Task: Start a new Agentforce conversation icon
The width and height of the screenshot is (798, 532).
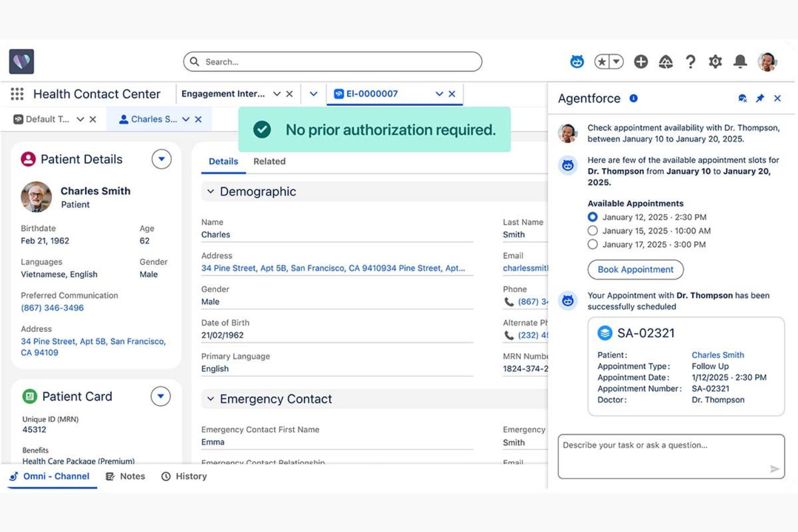Action: tap(742, 98)
